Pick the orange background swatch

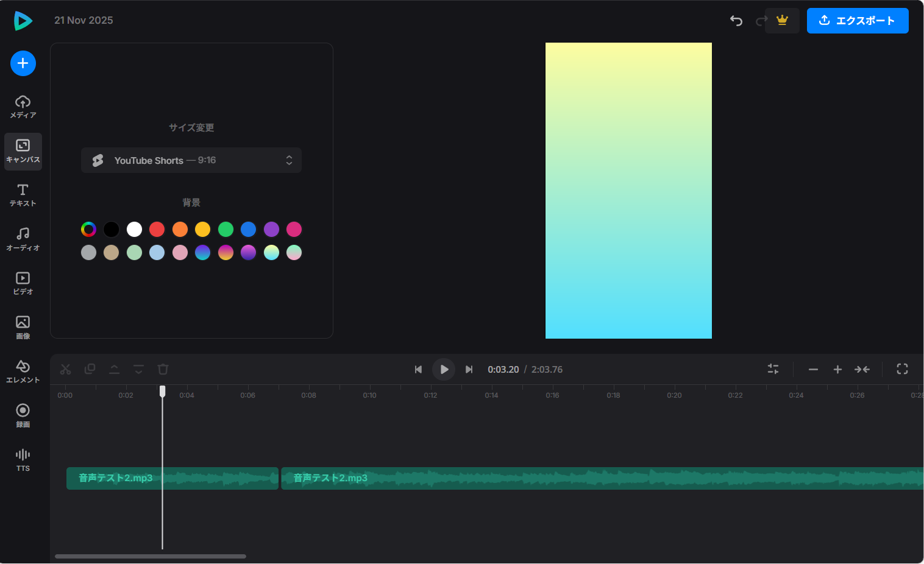pos(180,229)
